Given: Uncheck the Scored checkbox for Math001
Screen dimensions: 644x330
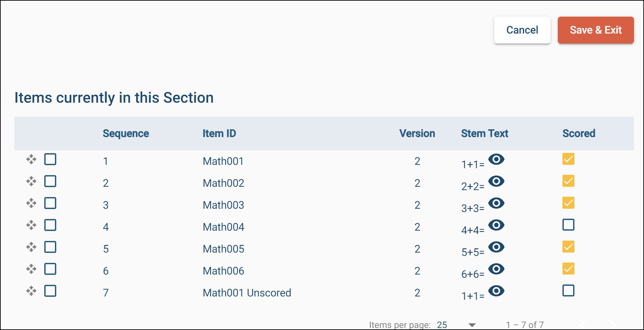Looking at the screenshot, I should point(568,159).
